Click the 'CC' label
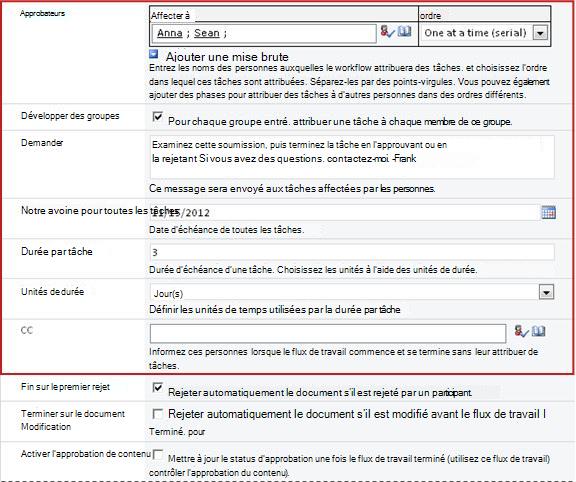The width and height of the screenshot is (576, 482). 27,330
